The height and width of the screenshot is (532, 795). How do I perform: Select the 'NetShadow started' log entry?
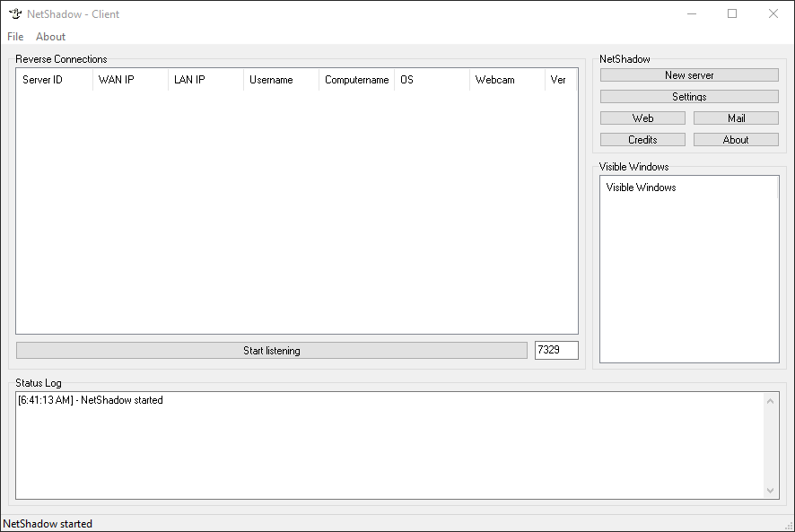coord(91,400)
